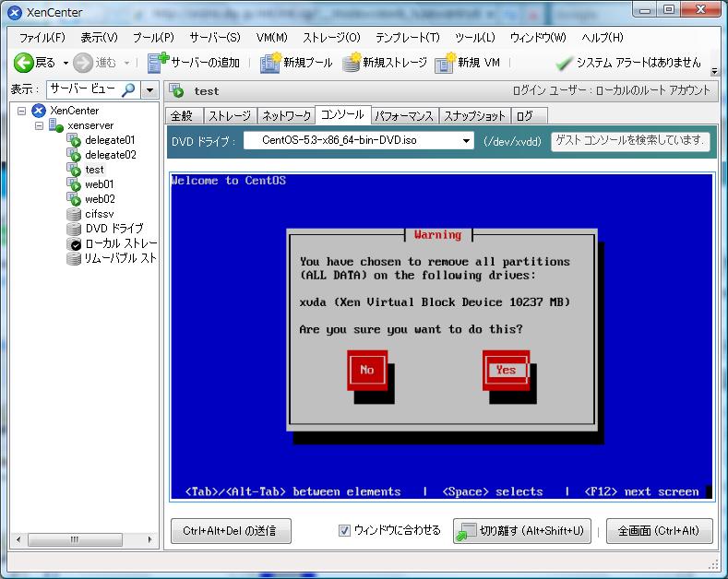
Task: Click the tree scrollbar left arrow
Action: 18,539
